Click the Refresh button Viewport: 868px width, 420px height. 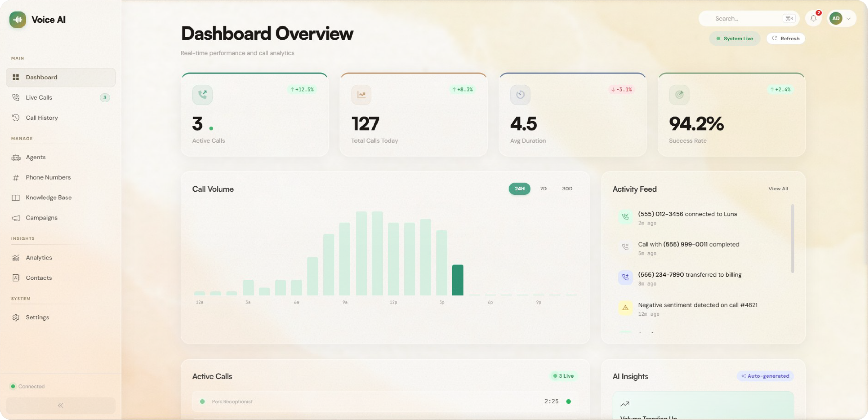click(x=786, y=39)
